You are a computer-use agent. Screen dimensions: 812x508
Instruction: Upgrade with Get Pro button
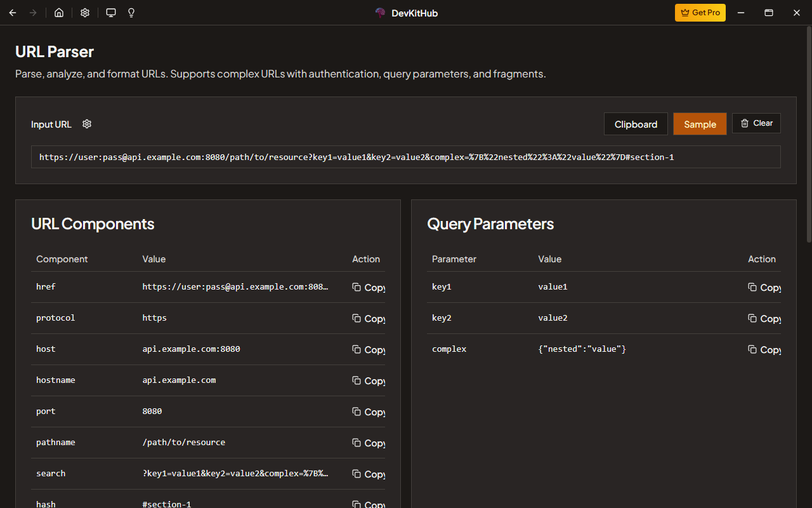pyautogui.click(x=700, y=13)
